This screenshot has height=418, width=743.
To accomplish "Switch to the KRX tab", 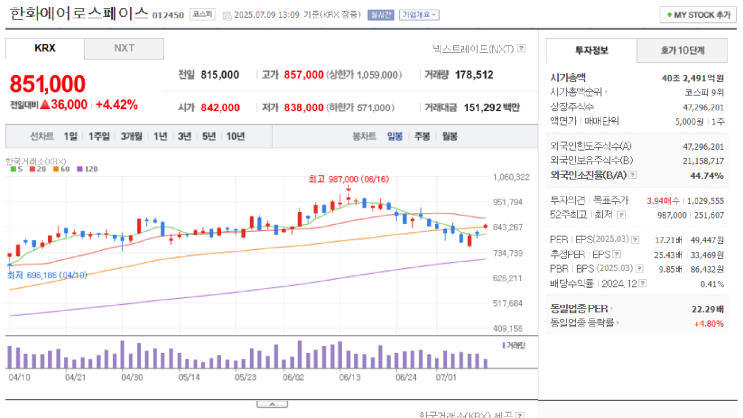I will [x=45, y=48].
